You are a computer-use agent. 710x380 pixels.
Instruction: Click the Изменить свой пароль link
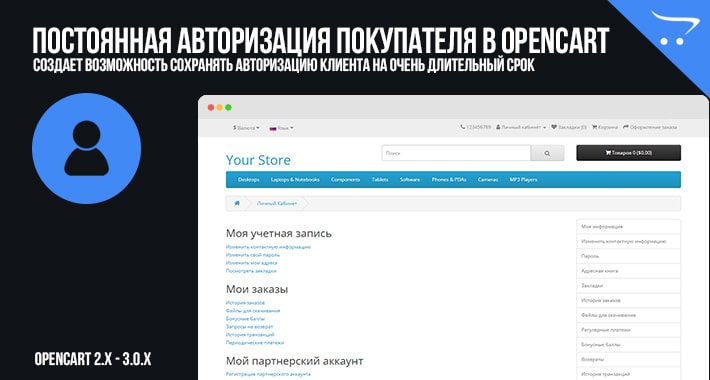pos(253,255)
